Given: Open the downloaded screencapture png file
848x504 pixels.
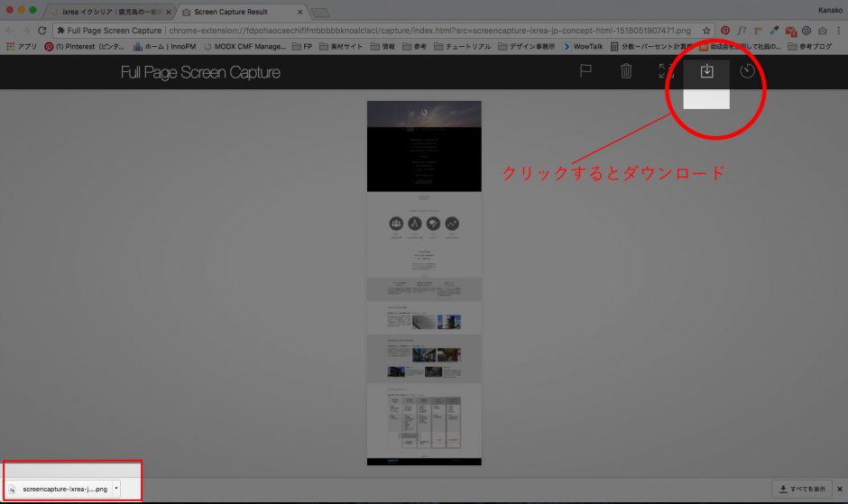Looking at the screenshot, I should tap(63, 489).
